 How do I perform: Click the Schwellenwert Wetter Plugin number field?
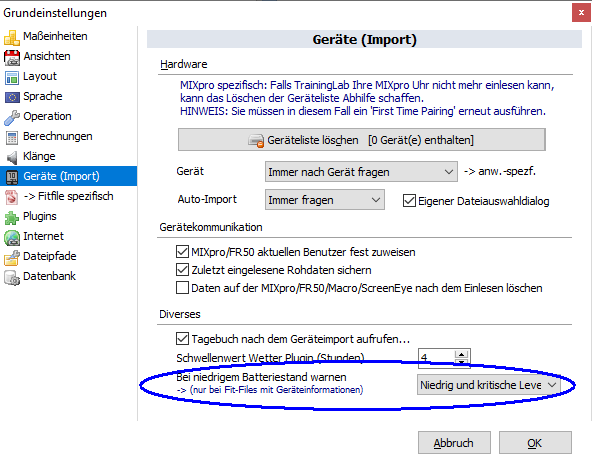pyautogui.click(x=436, y=358)
